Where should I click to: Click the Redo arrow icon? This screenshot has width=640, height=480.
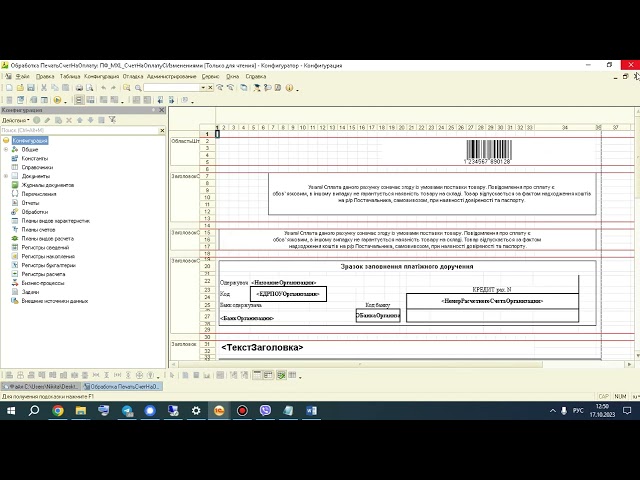(x=113, y=88)
